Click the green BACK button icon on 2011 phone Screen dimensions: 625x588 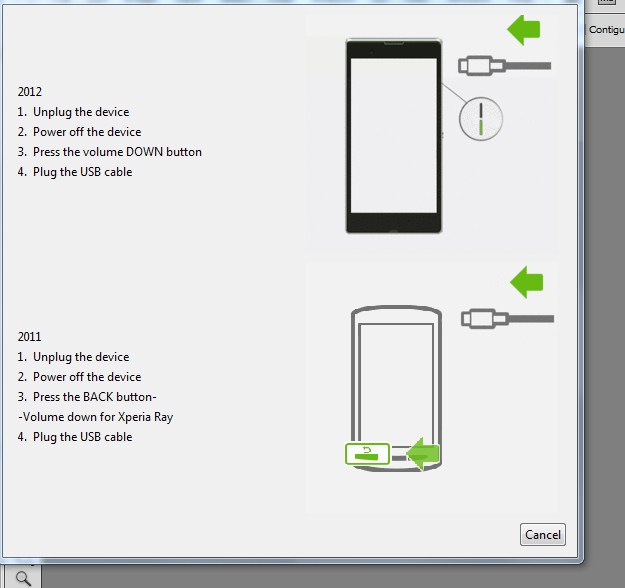[x=367, y=454]
